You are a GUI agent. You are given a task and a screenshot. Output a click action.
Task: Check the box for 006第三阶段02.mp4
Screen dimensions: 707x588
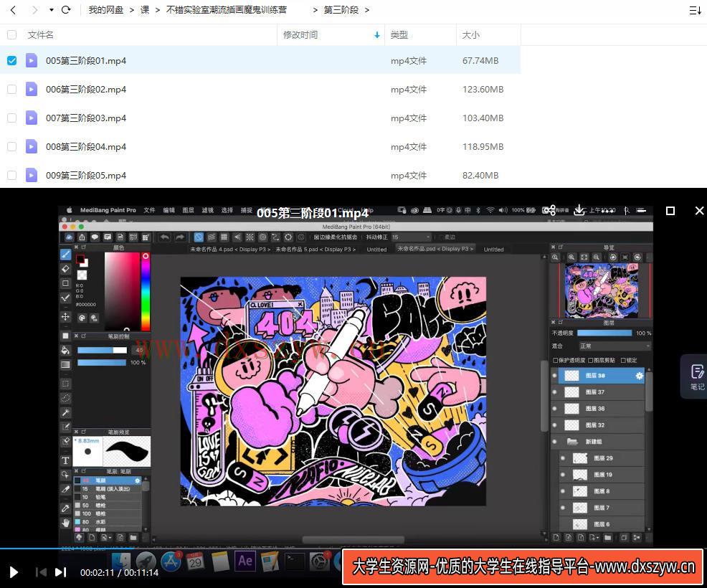11,90
